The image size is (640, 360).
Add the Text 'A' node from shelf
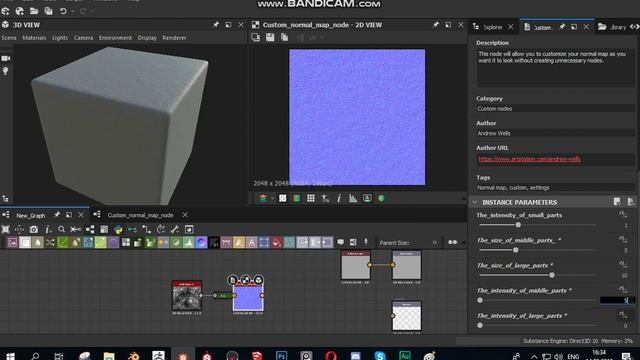[251, 243]
